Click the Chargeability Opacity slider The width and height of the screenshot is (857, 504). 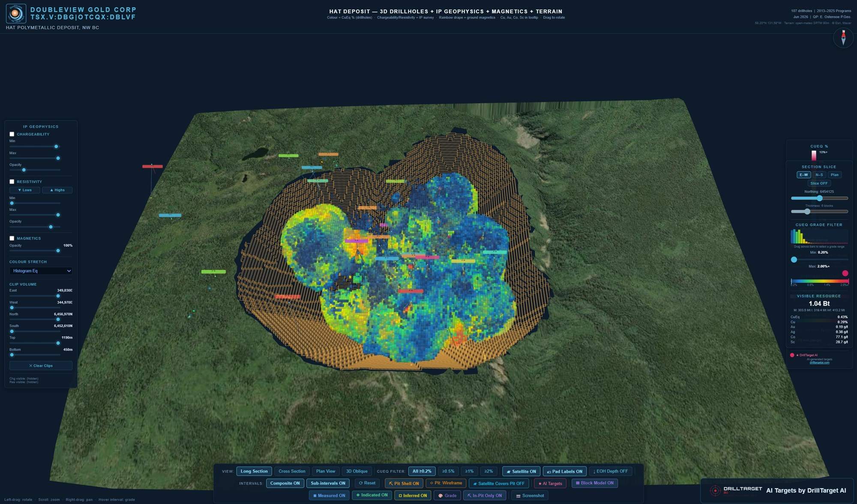(35, 170)
